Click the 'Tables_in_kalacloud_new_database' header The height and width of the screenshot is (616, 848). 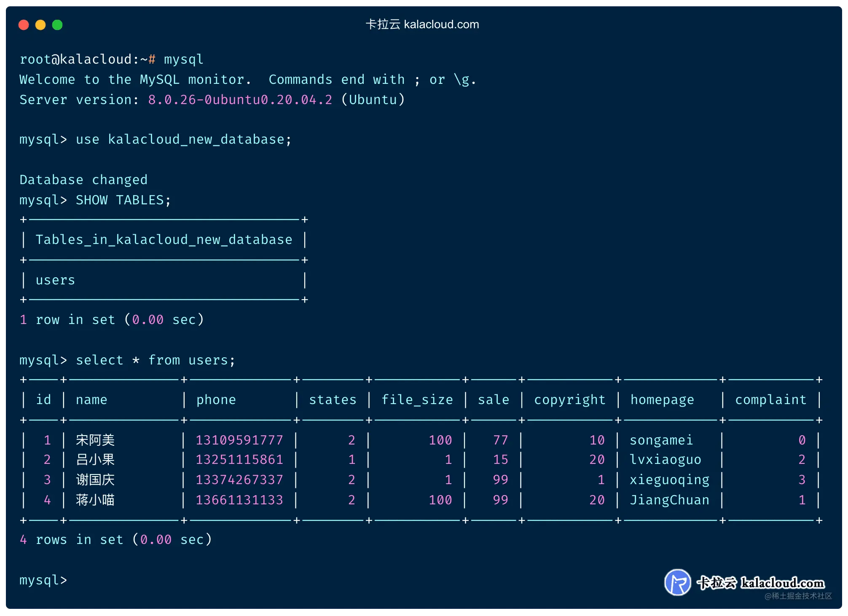pyautogui.click(x=164, y=240)
